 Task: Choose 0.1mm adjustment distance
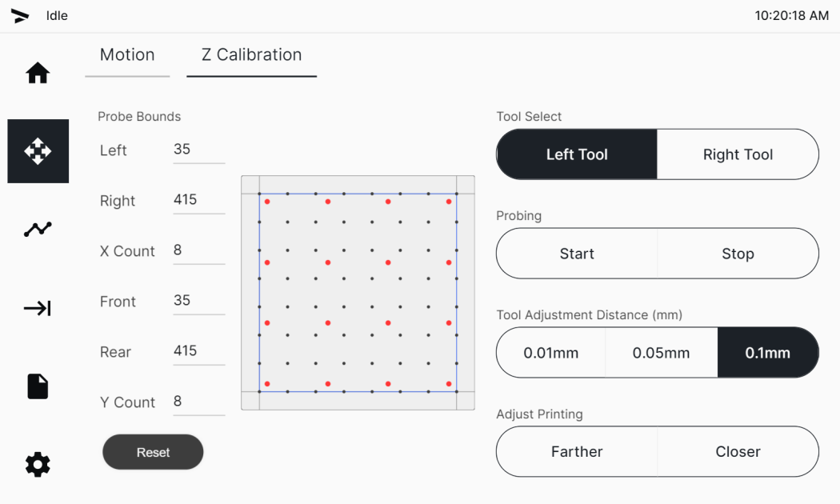768,353
